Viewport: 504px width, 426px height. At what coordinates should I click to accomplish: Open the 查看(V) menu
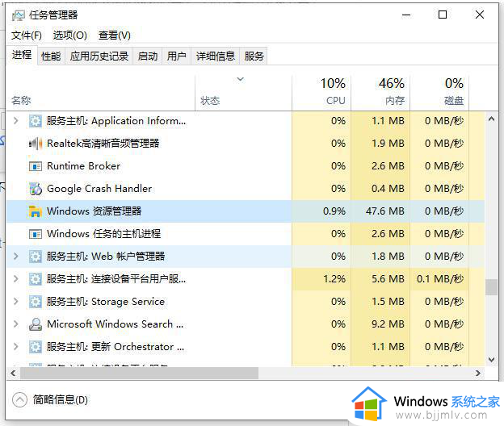pos(115,35)
